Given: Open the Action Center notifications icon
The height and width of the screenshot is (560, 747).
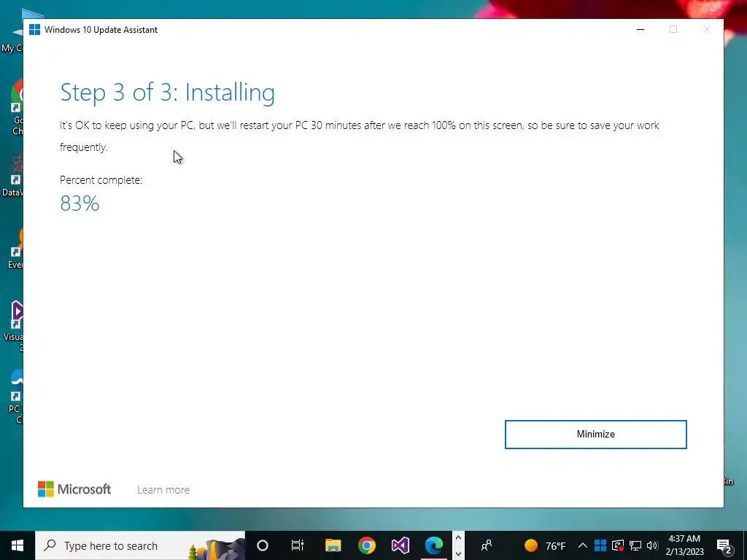Looking at the screenshot, I should pyautogui.click(x=724, y=545).
